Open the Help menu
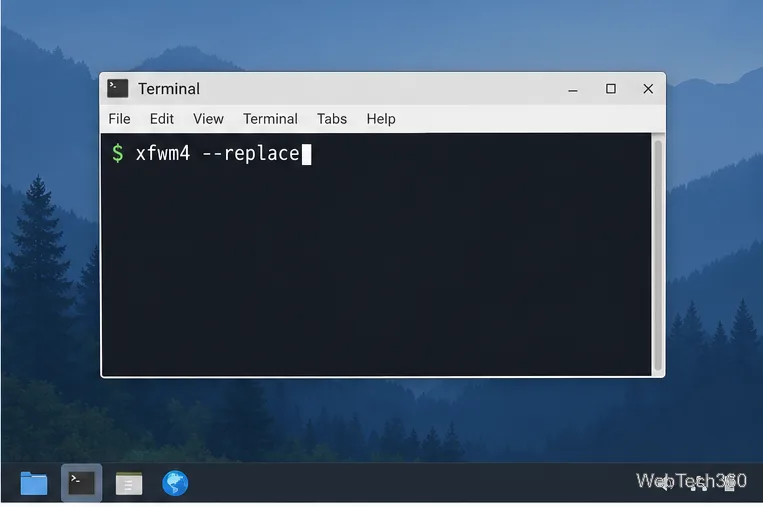Image resolution: width=763 pixels, height=507 pixels. pyautogui.click(x=381, y=119)
